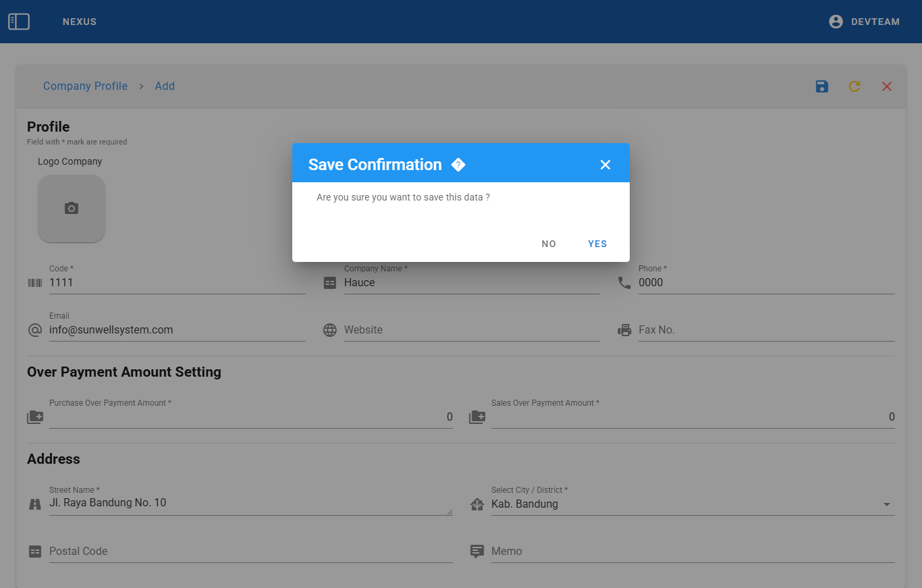The width and height of the screenshot is (922, 588).
Task: Toggle the sidebar panel icon
Action: (19, 22)
